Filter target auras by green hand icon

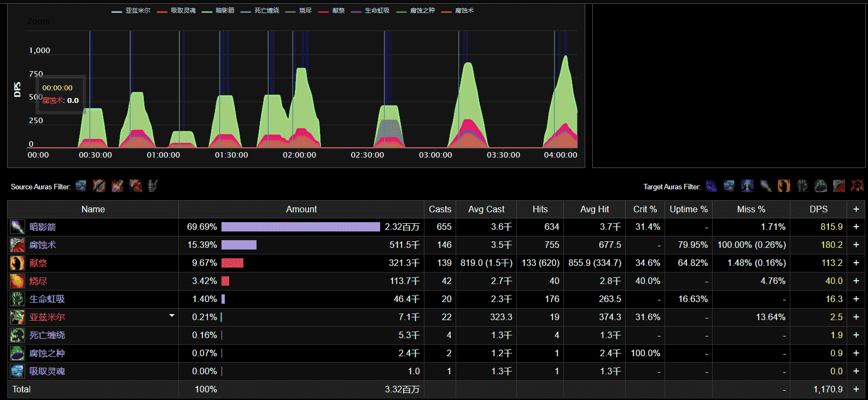(802, 186)
